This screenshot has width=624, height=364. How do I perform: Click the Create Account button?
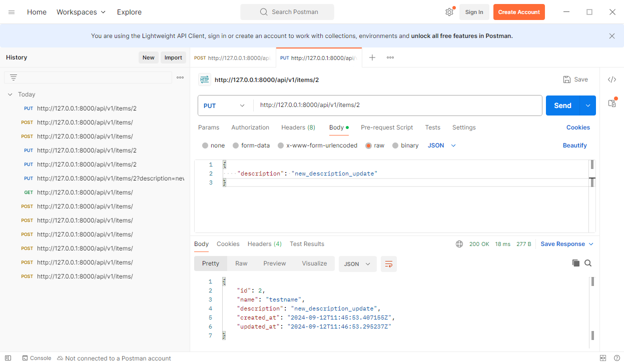[x=519, y=12]
